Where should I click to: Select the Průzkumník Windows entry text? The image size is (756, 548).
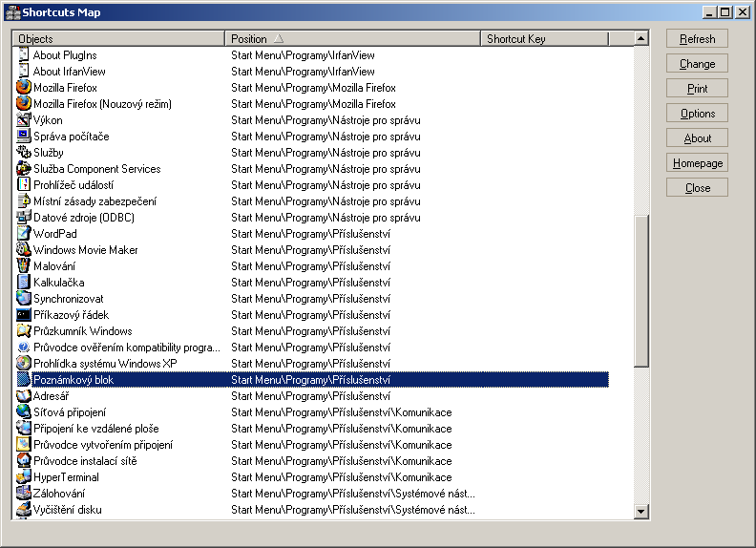[x=83, y=331]
